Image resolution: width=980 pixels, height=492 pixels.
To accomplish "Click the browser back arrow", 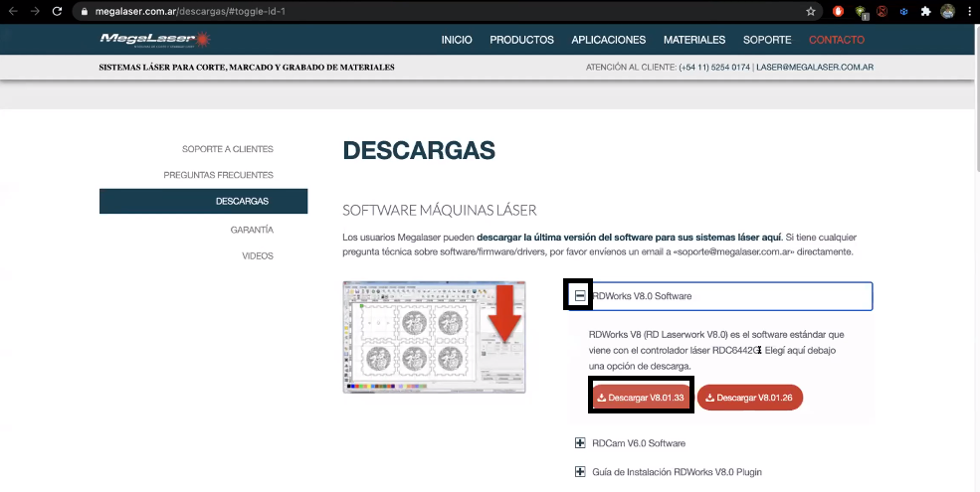I will coord(13,11).
